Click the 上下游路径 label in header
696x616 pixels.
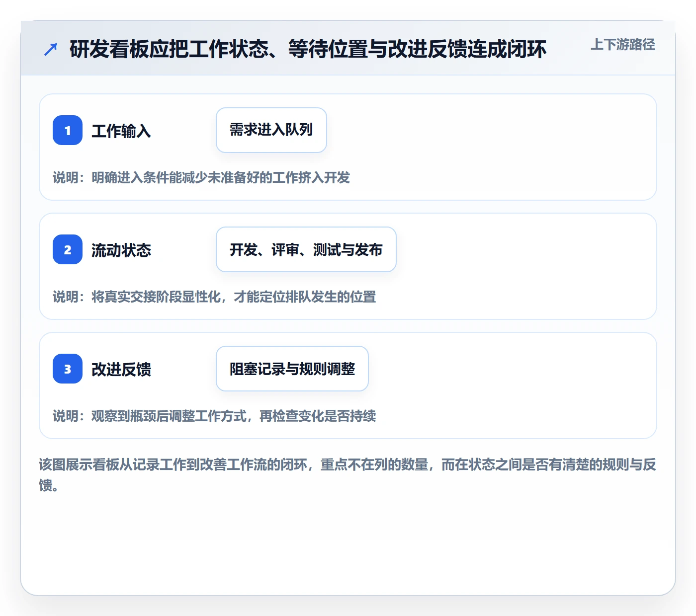point(623,45)
